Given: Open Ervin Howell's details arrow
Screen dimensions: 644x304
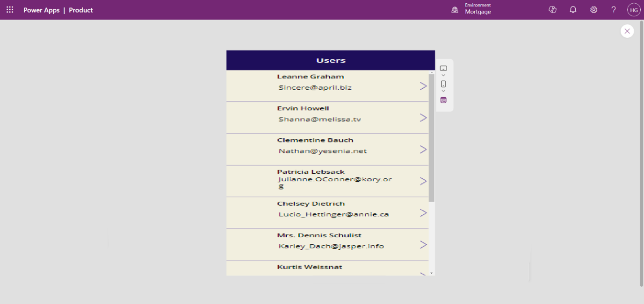Looking at the screenshot, I should point(423,118).
